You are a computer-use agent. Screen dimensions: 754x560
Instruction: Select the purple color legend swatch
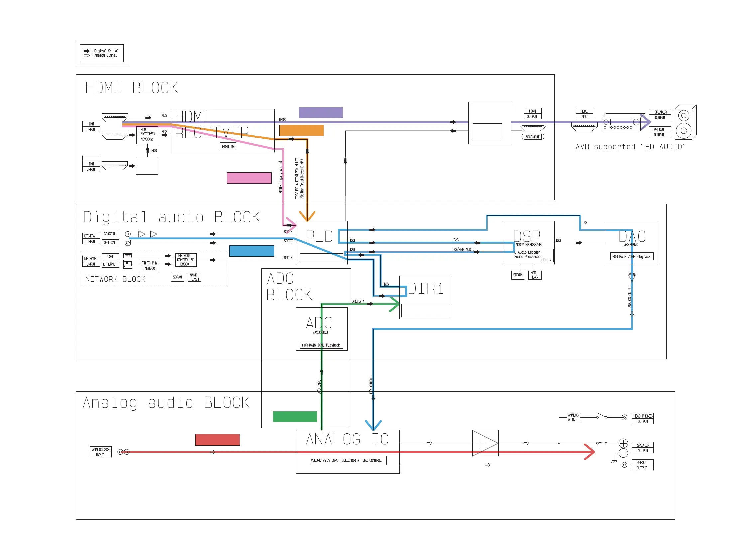coord(320,113)
